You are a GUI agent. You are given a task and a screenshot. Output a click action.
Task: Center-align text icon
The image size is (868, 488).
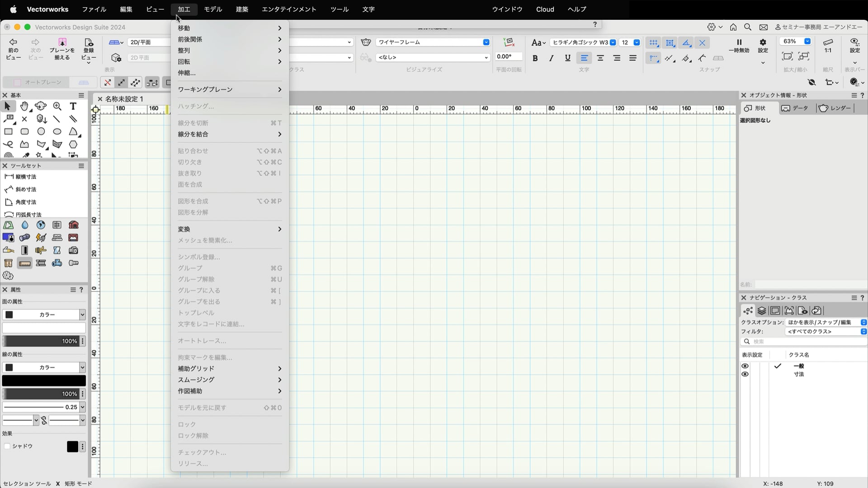point(600,58)
